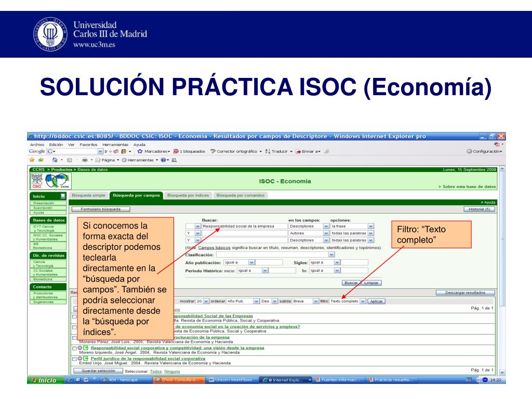
Task: Open Sobre esta base de datos link
Action: coord(467,187)
